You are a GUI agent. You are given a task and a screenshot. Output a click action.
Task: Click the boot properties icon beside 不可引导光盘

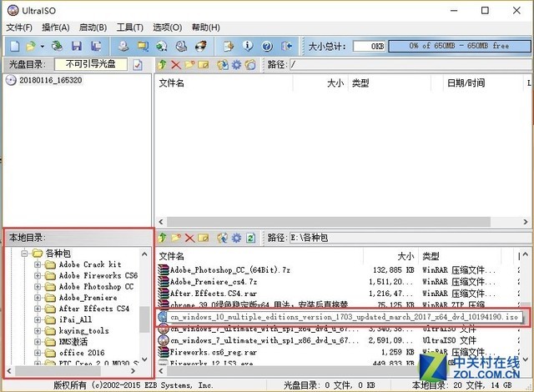[x=138, y=65]
